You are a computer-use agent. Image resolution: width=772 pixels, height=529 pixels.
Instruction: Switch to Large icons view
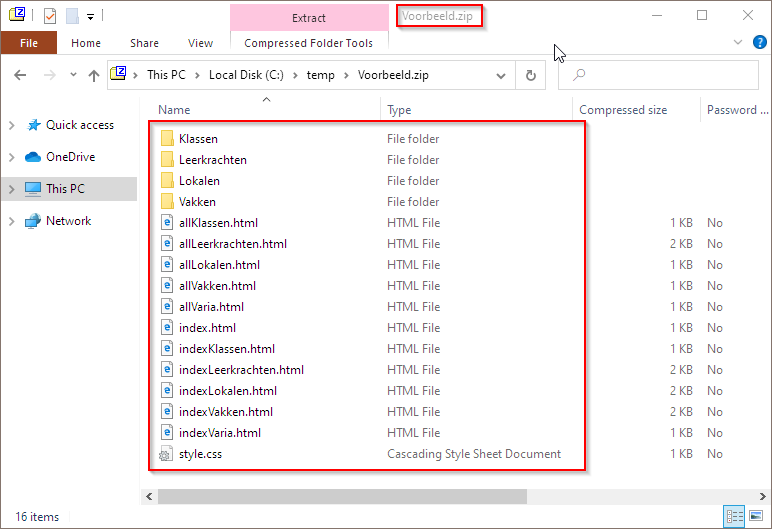pyautogui.click(x=756, y=516)
